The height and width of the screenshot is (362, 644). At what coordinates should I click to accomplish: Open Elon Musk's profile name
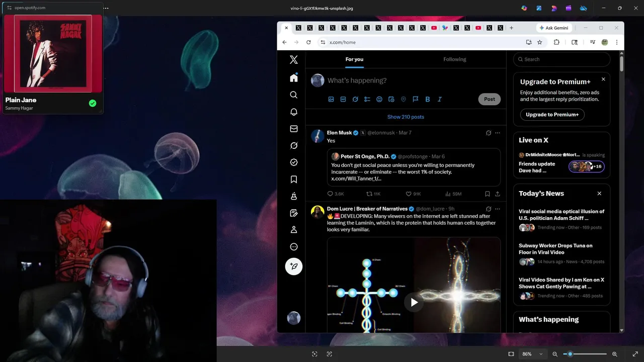[340, 133]
